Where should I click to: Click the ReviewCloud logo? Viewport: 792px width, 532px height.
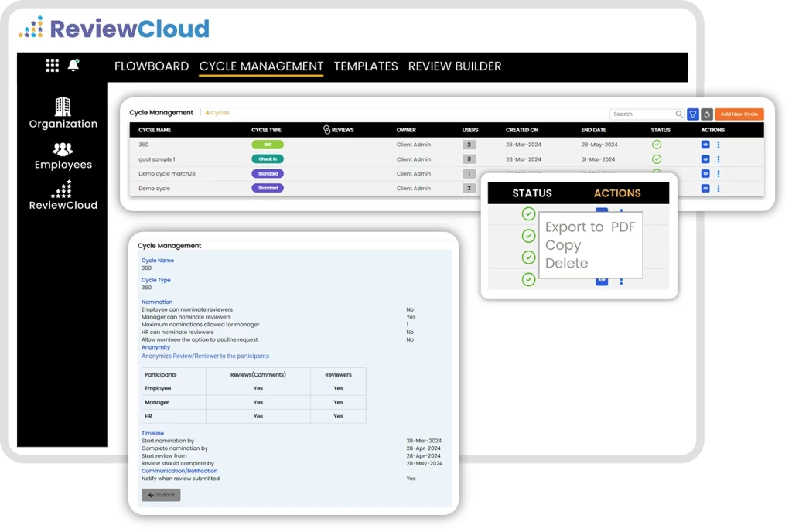point(114,29)
